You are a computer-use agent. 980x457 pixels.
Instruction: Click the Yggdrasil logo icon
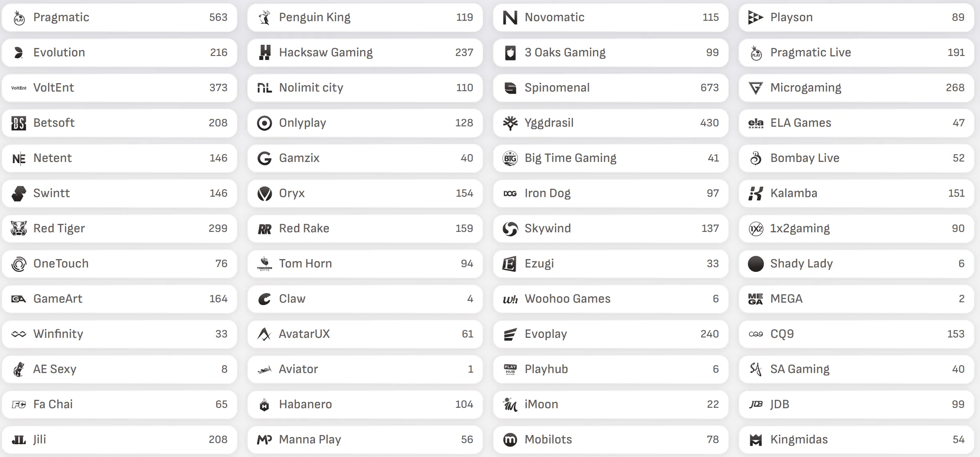coord(510,123)
